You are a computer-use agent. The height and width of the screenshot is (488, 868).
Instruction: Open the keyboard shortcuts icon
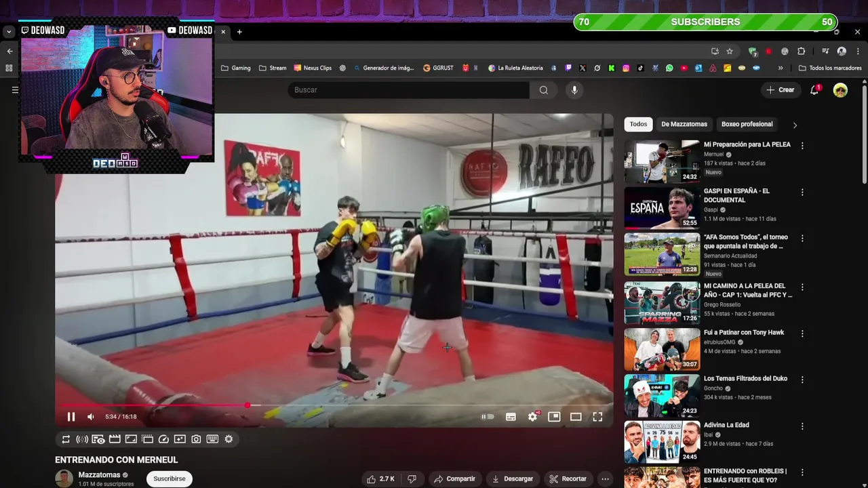pos(212,439)
